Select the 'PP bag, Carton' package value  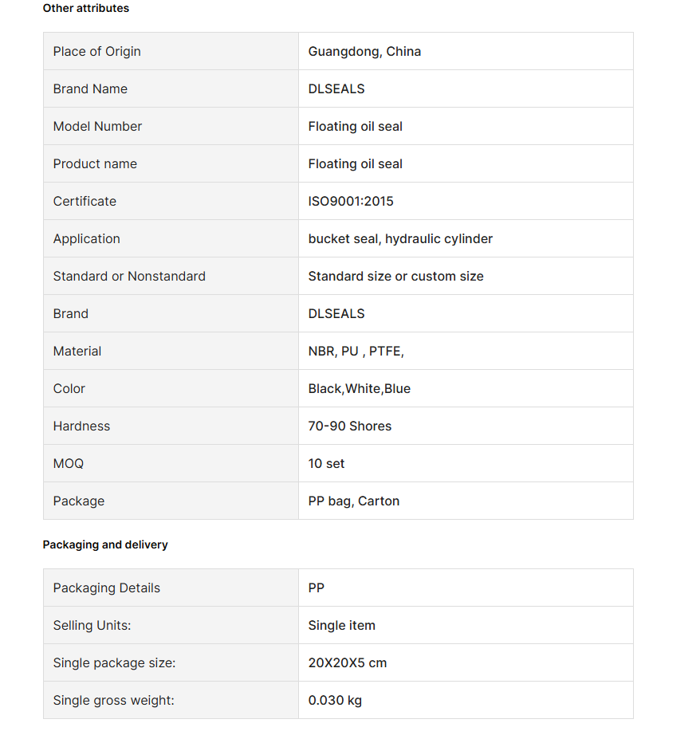tap(353, 501)
